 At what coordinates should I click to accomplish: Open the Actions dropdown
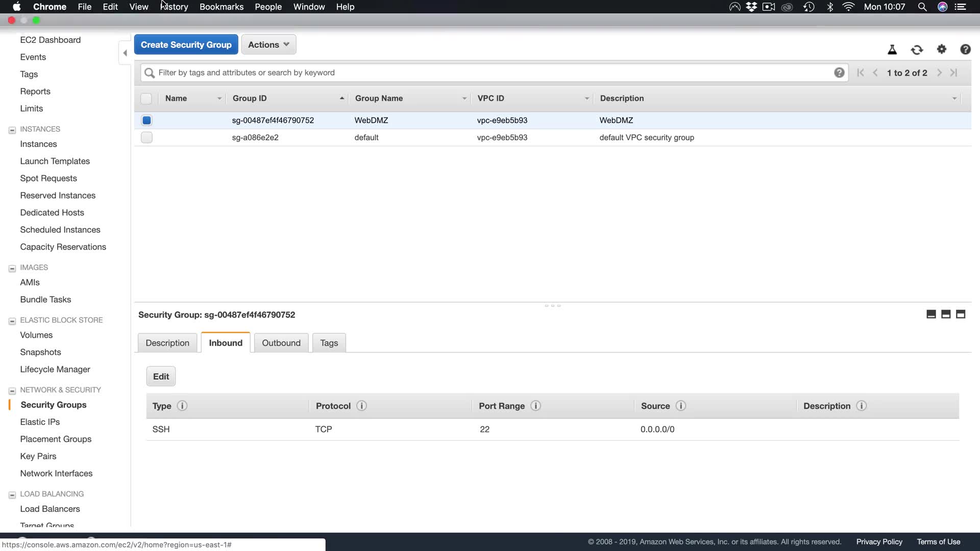268,44
